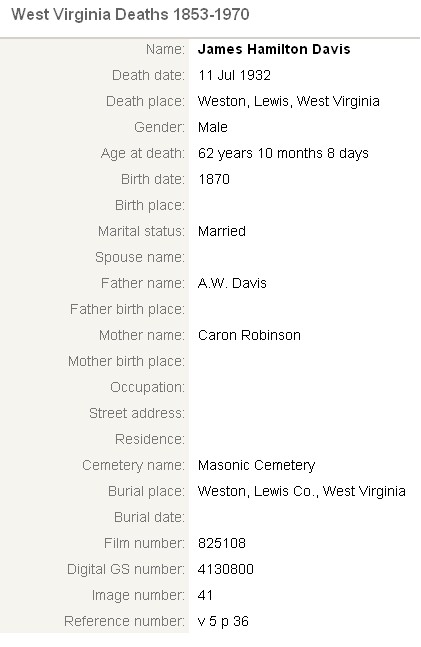The image size is (421, 647).
Task: Click the marital status value Married
Action: [222, 231]
